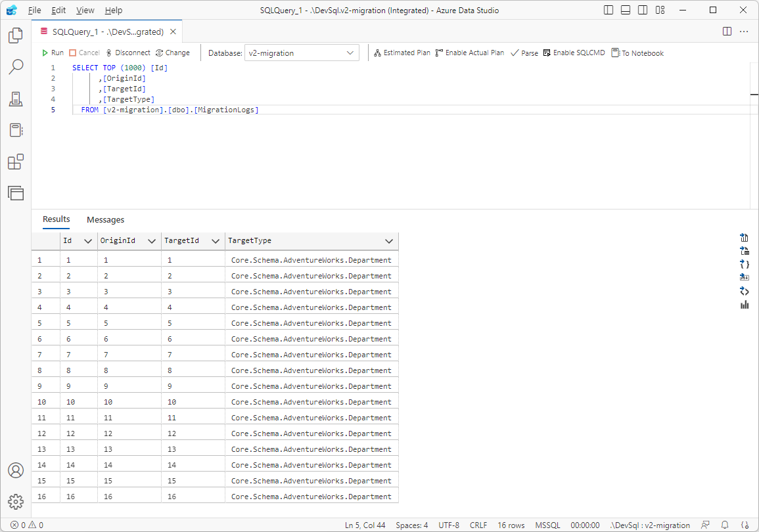Click the fourth results export icon
This screenshot has height=532, width=759.
click(744, 277)
